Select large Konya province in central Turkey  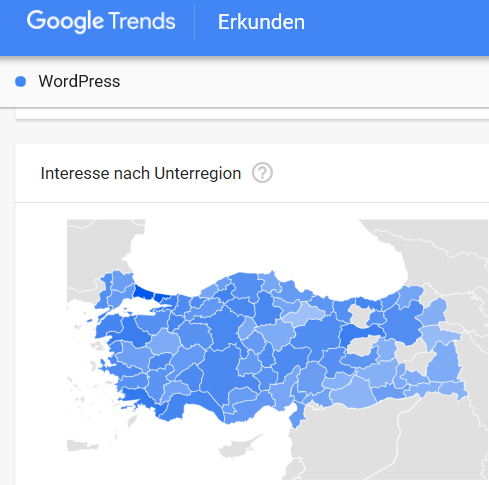(218, 370)
